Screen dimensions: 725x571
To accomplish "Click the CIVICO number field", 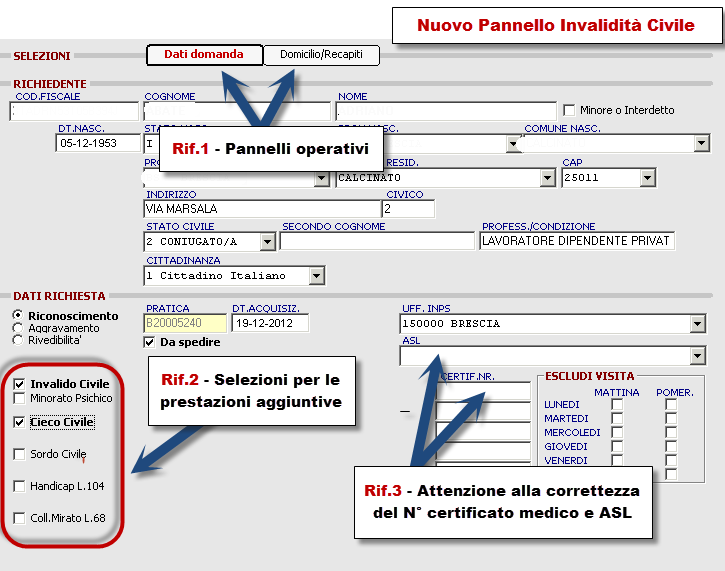I will click(408, 209).
